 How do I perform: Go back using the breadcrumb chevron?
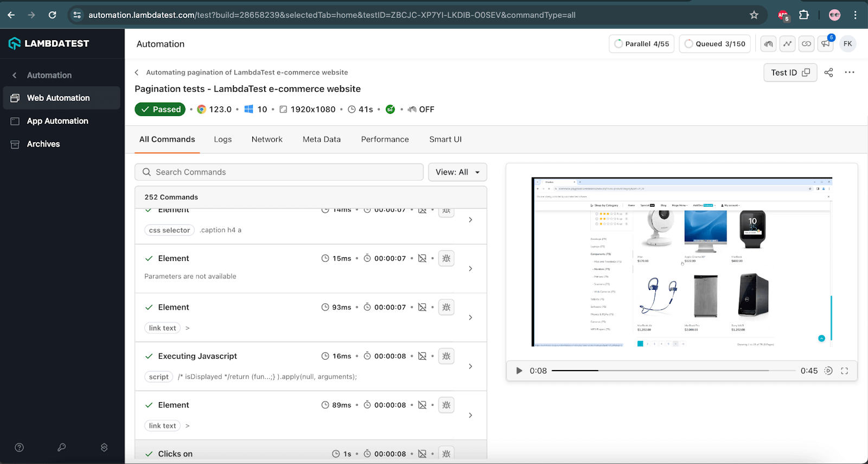tap(137, 72)
